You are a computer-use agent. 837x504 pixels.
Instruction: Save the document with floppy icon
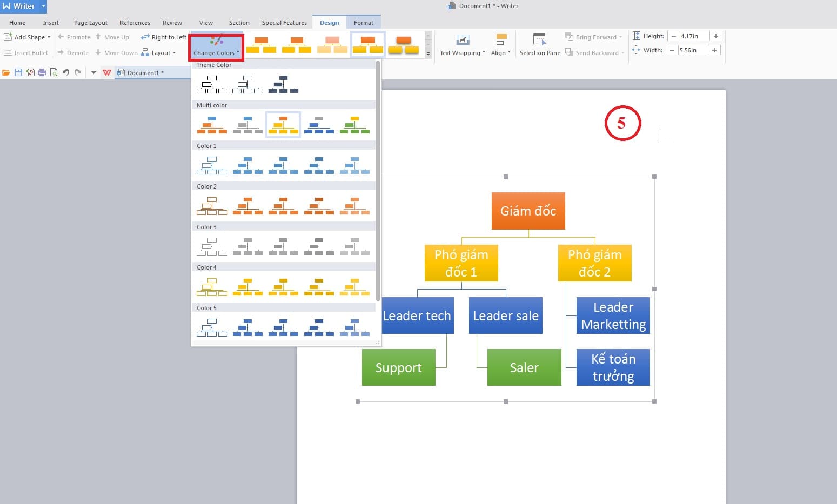coord(18,72)
